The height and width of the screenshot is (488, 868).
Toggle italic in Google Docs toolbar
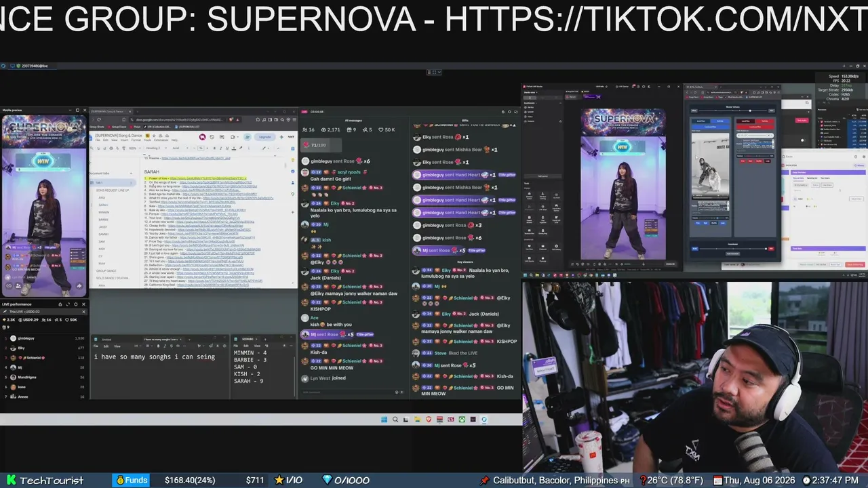tap(221, 148)
